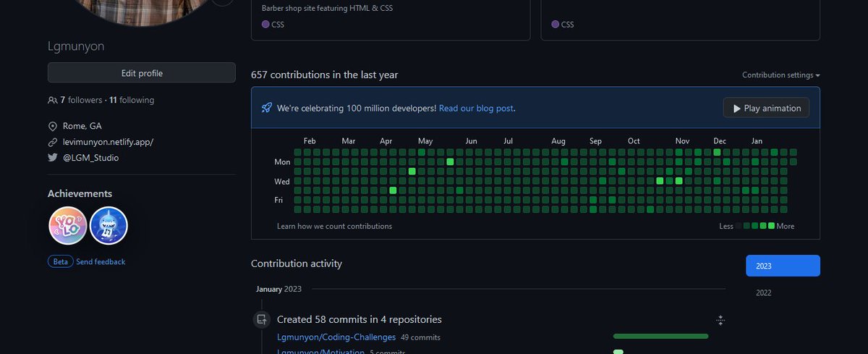This screenshot has width=868, height=354.
Task: Click the Send feedback link
Action: pos(101,261)
